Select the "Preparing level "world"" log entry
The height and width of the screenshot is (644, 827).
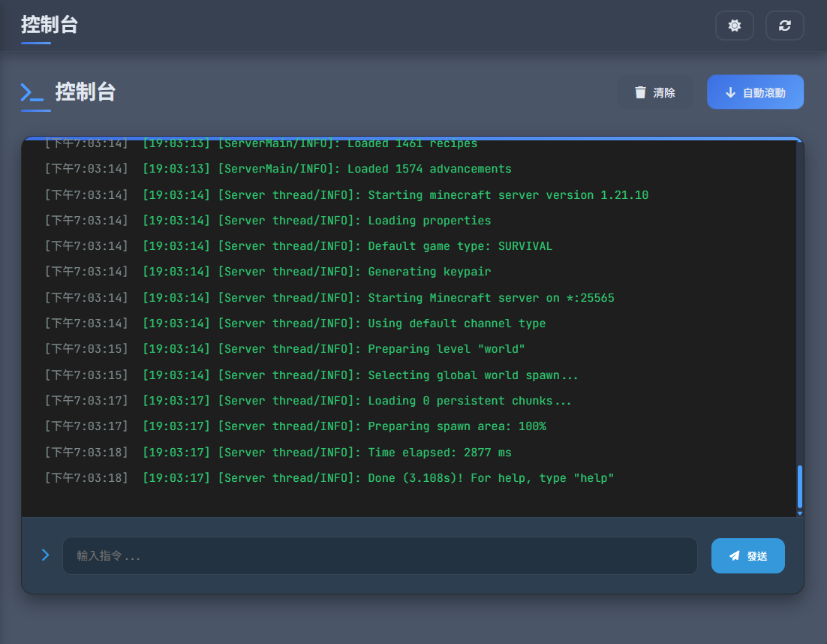point(334,349)
